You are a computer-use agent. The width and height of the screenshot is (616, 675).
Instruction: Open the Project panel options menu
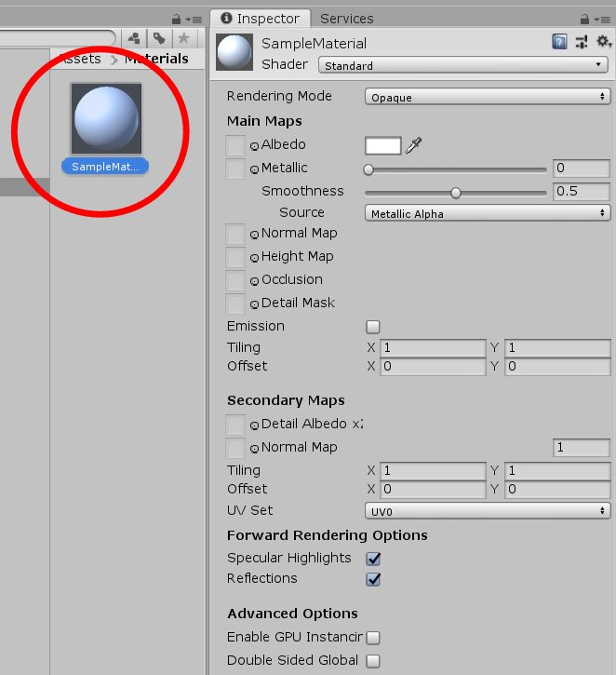pyautogui.click(x=194, y=20)
